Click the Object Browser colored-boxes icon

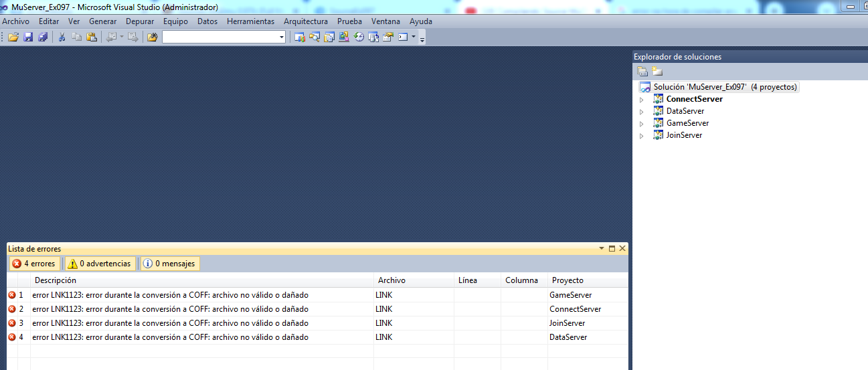pos(344,37)
